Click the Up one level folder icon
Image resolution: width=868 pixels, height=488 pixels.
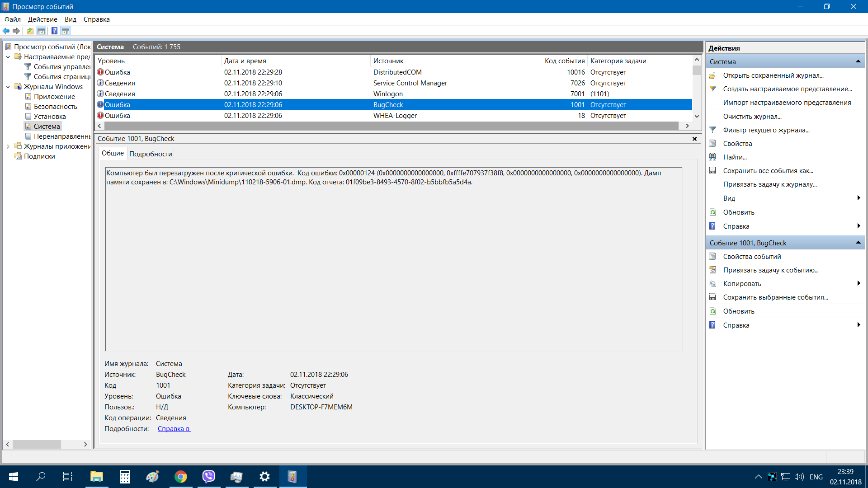tap(30, 31)
